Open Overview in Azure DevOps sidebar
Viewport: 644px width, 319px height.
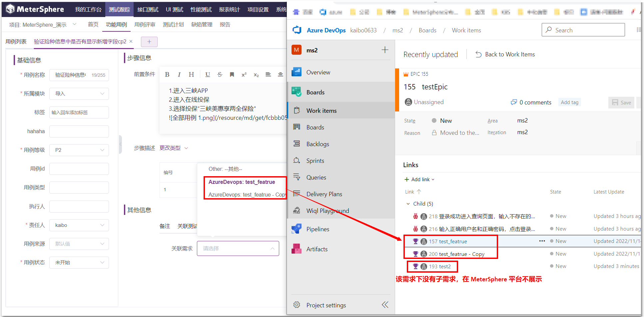click(x=318, y=72)
